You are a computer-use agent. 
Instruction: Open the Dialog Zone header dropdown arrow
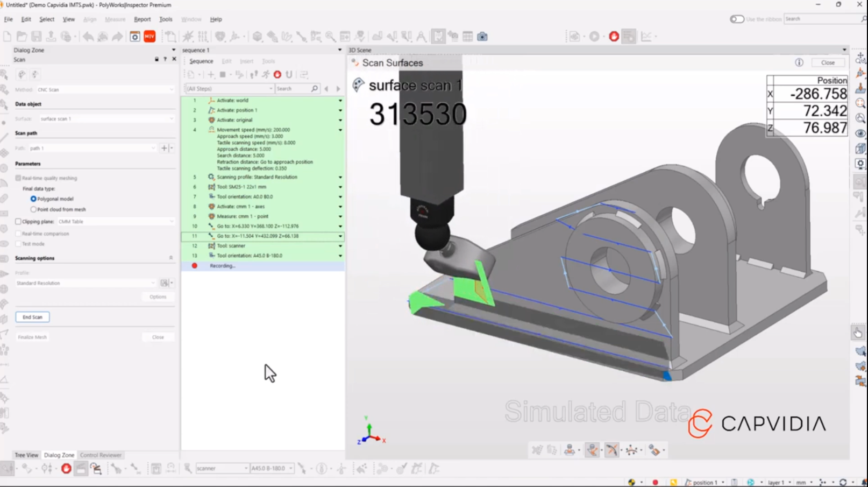click(173, 50)
